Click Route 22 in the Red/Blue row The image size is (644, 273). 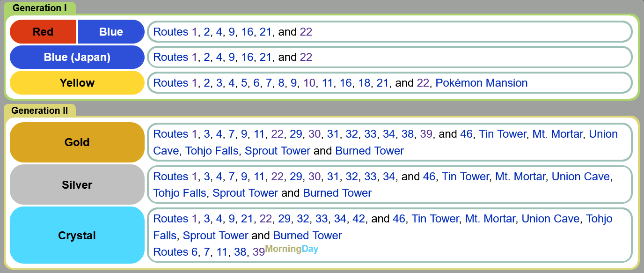[x=306, y=32]
